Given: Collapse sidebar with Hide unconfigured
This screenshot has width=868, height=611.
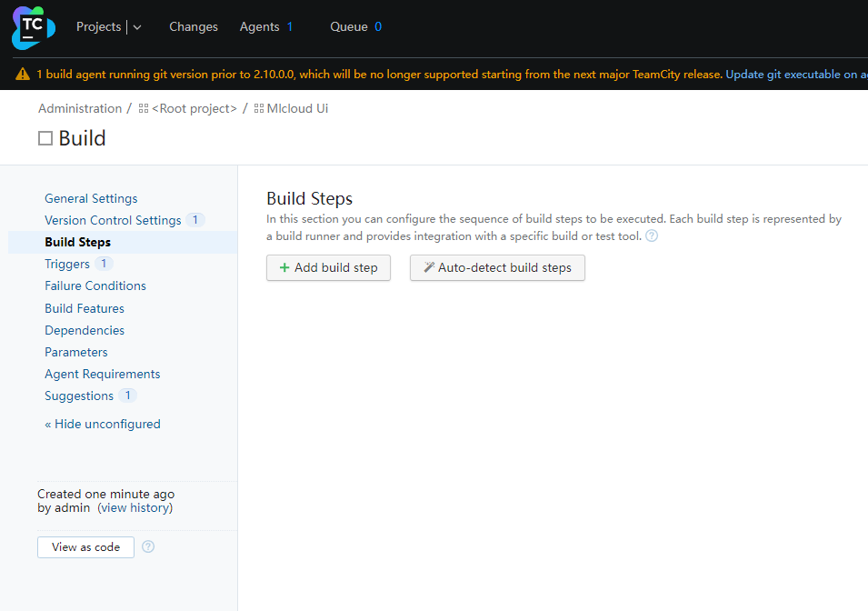Looking at the screenshot, I should click(x=103, y=425).
